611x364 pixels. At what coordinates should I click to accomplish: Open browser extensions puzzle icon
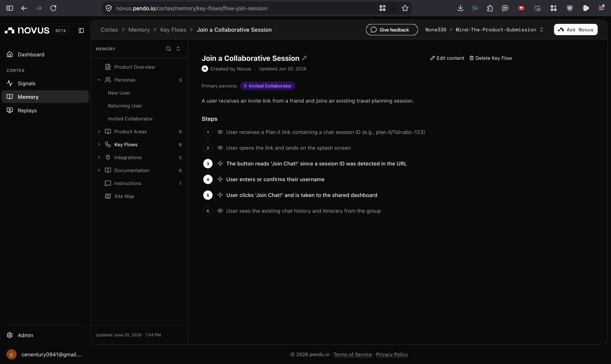click(490, 8)
